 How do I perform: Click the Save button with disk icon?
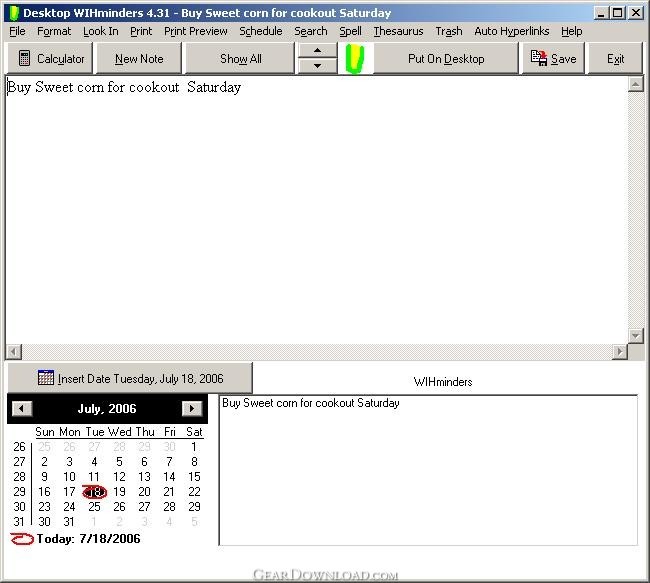point(553,59)
